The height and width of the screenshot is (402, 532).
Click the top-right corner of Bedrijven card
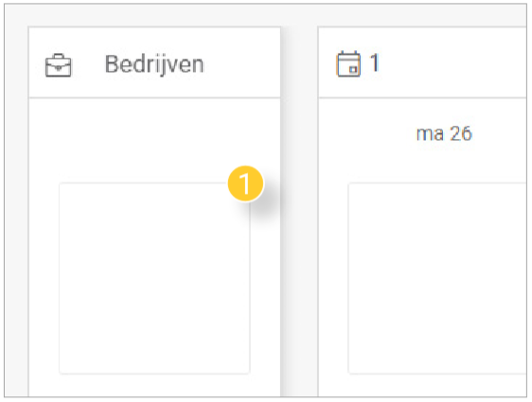pos(249,184)
